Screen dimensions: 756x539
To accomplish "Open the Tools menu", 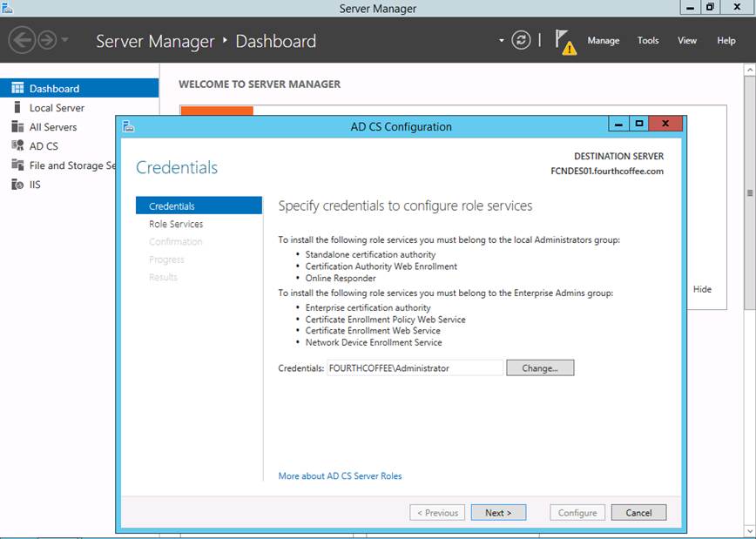I will (x=648, y=41).
